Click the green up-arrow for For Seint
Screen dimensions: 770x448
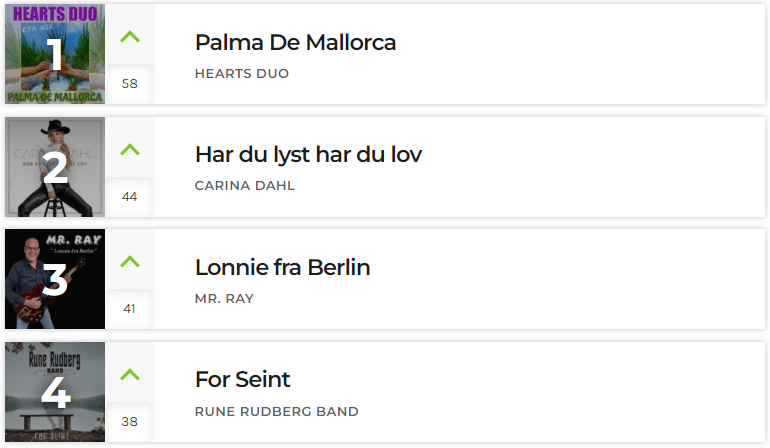130,374
